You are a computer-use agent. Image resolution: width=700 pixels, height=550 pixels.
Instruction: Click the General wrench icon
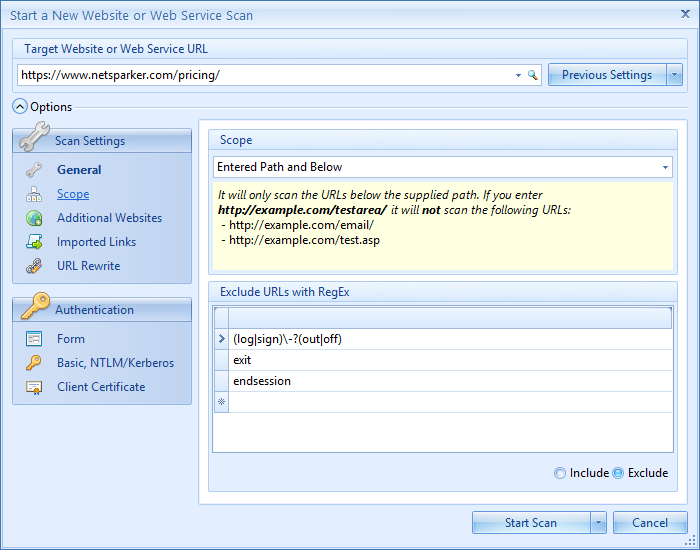[x=34, y=170]
